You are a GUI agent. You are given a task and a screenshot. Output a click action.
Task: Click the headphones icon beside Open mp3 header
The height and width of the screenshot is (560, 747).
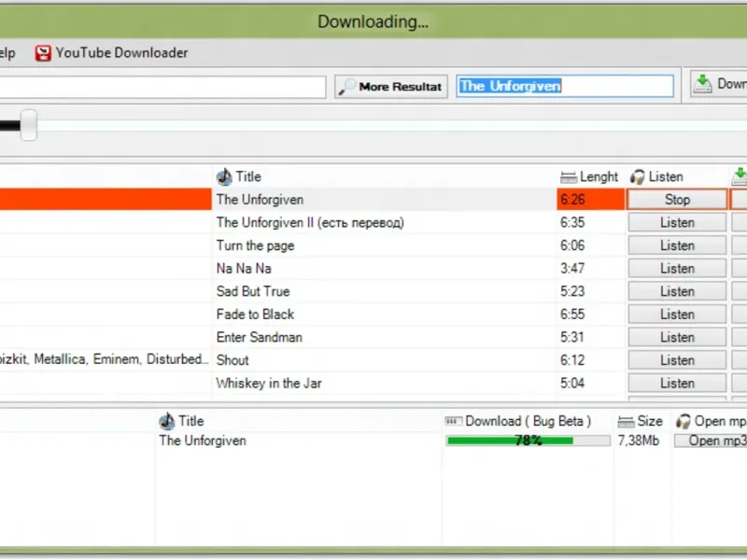(684, 421)
